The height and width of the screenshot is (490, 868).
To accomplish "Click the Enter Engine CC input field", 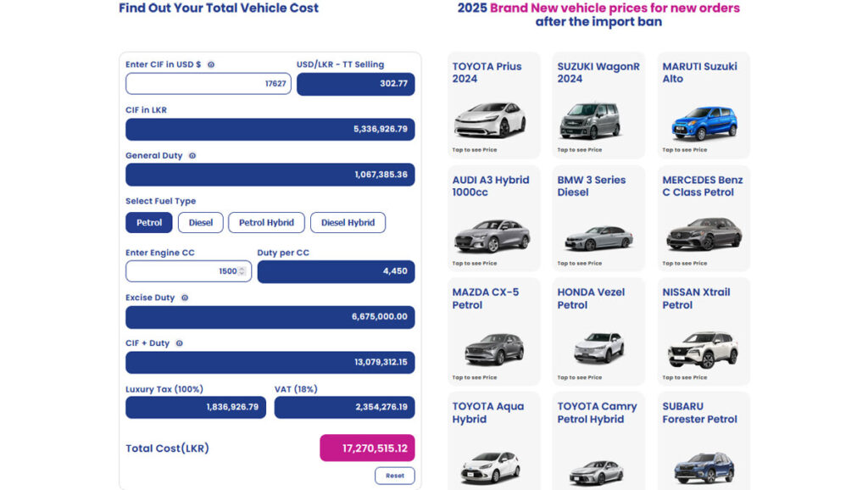I will (x=182, y=271).
